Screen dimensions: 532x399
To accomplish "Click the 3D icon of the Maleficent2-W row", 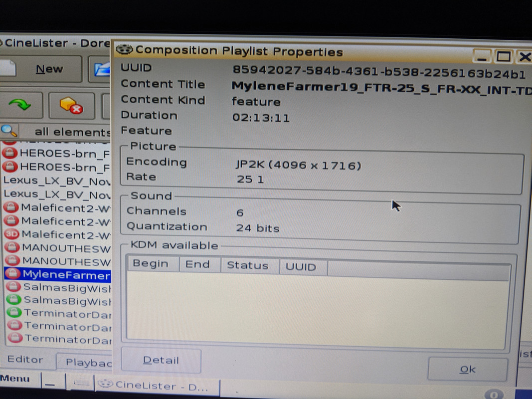I will [x=11, y=234].
